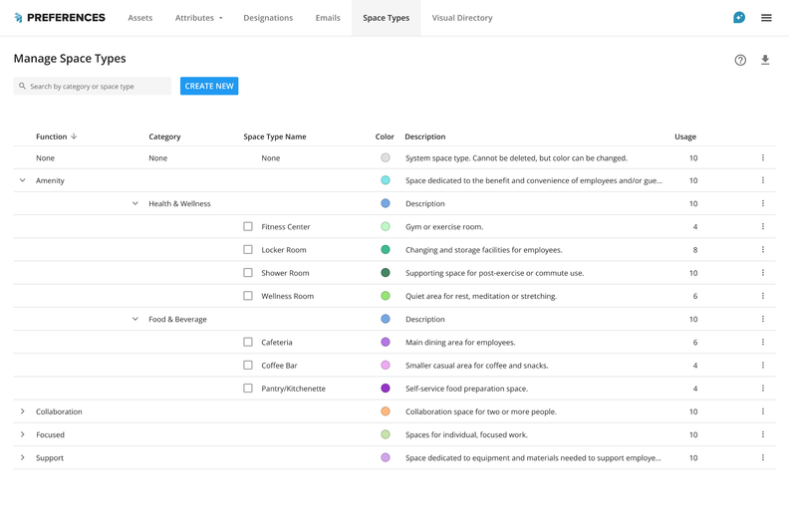Open the Visual Directory tab
This screenshot has width=789, height=532.
coord(462,18)
